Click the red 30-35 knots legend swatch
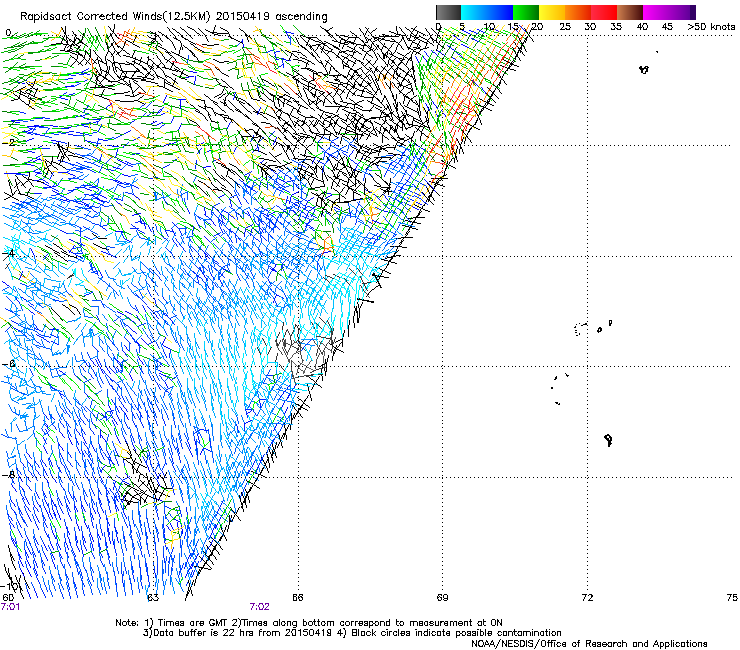The image size is (740, 650). pyautogui.click(x=604, y=12)
